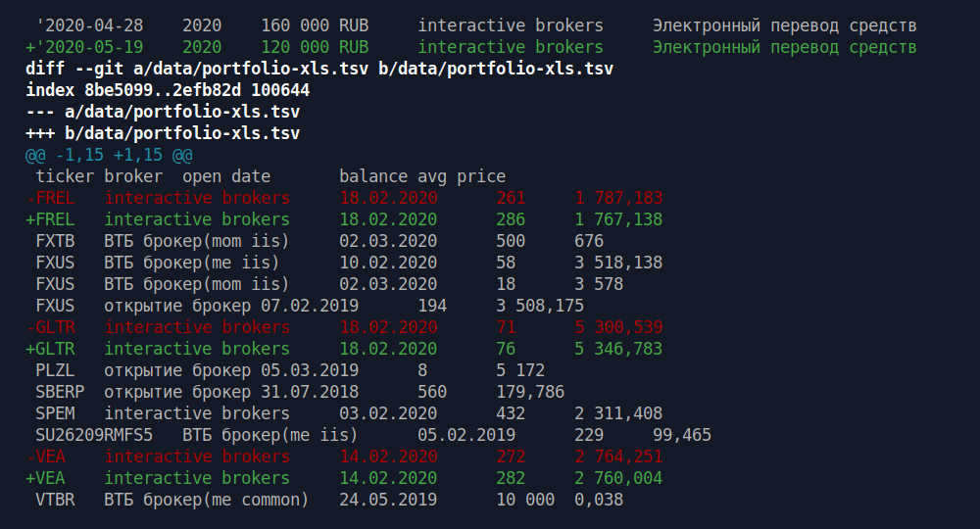Image resolution: width=980 pixels, height=529 pixels.
Task: Click the SBERP ticker
Action: click(60, 392)
